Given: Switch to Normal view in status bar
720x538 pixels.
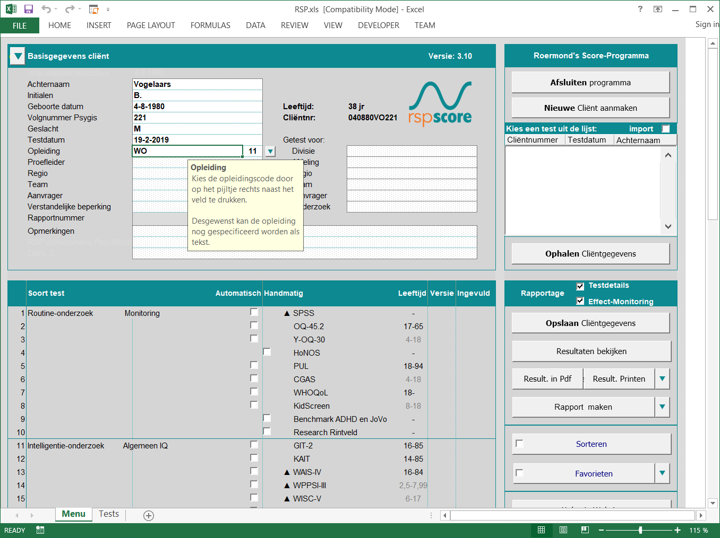Looking at the screenshot, I should pos(541,530).
